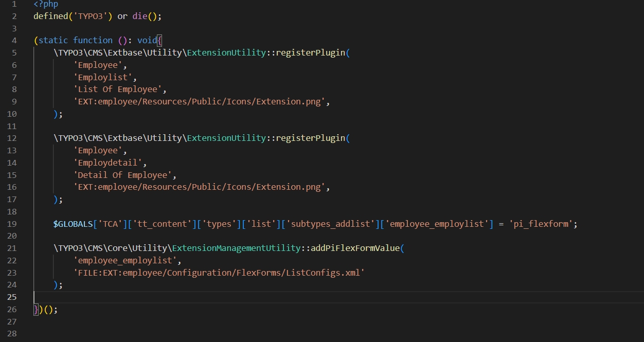
Task: Click line number 19 in the gutter
Action: point(12,224)
